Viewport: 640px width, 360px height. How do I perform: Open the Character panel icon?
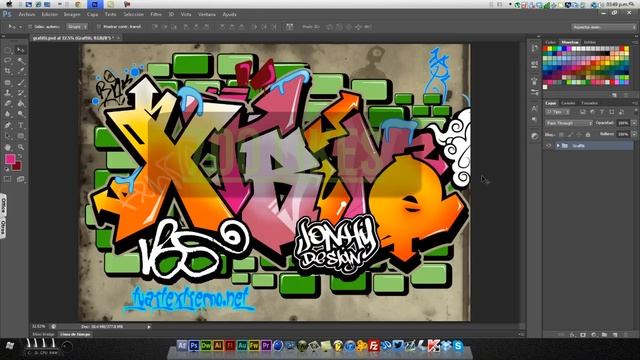[534, 108]
